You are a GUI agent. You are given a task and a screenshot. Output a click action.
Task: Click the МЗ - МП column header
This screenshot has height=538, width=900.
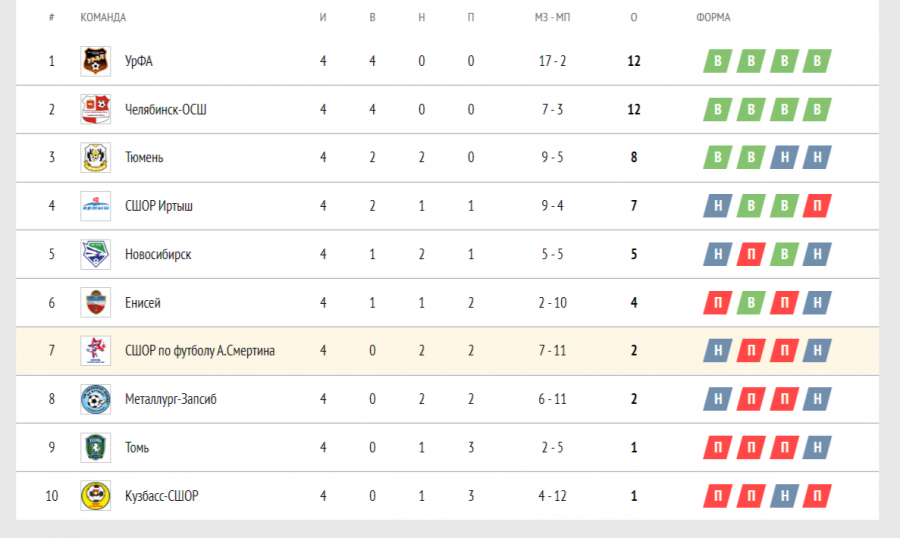552,17
